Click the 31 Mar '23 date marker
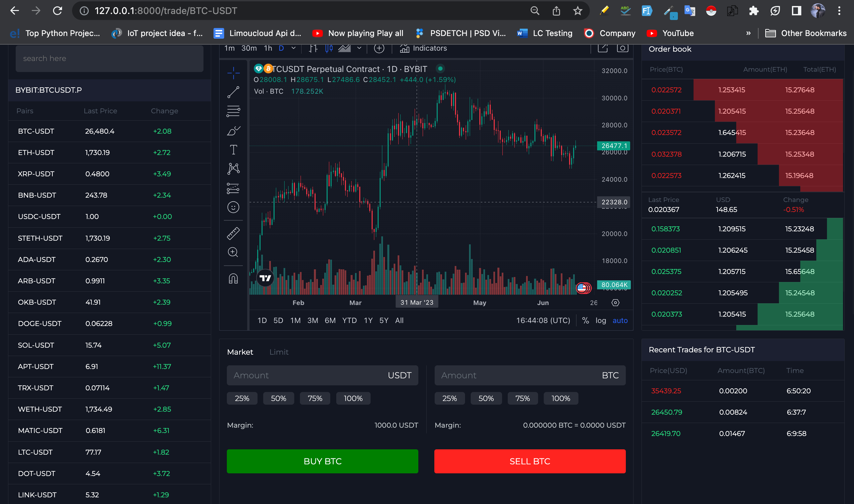The width and height of the screenshot is (854, 504). [x=417, y=302]
